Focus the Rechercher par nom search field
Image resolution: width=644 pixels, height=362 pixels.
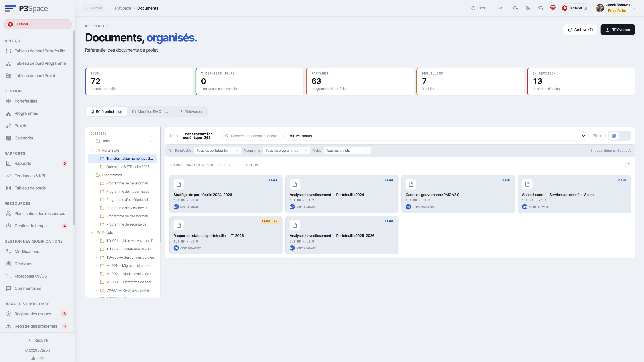click(x=251, y=136)
